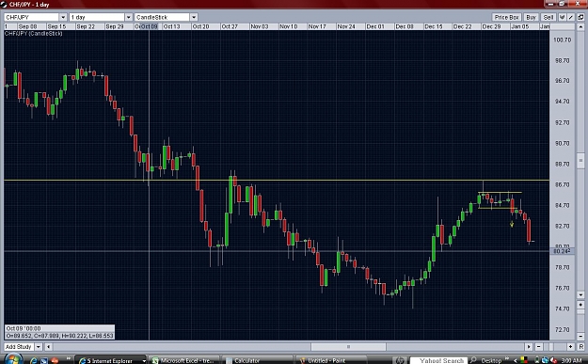Click the 80.24 current price label
588x364 pixels.
tap(562, 251)
